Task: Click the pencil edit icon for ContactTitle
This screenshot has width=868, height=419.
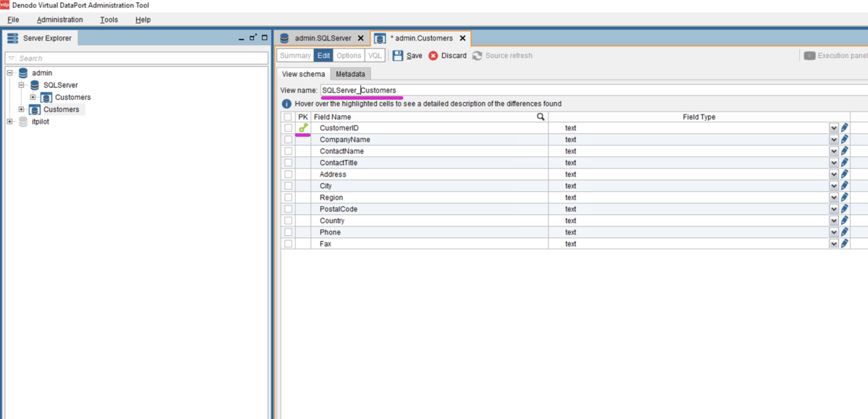Action: click(x=844, y=163)
